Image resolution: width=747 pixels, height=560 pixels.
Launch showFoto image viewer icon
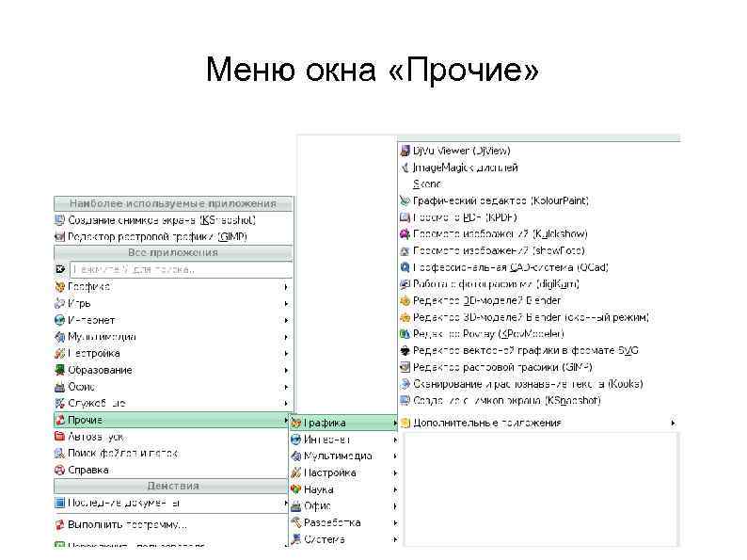[x=405, y=251]
